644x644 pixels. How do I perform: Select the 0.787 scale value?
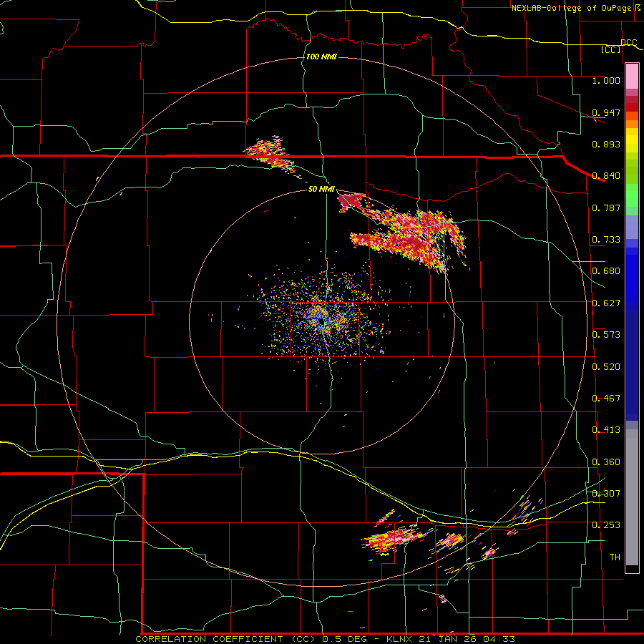click(606, 208)
